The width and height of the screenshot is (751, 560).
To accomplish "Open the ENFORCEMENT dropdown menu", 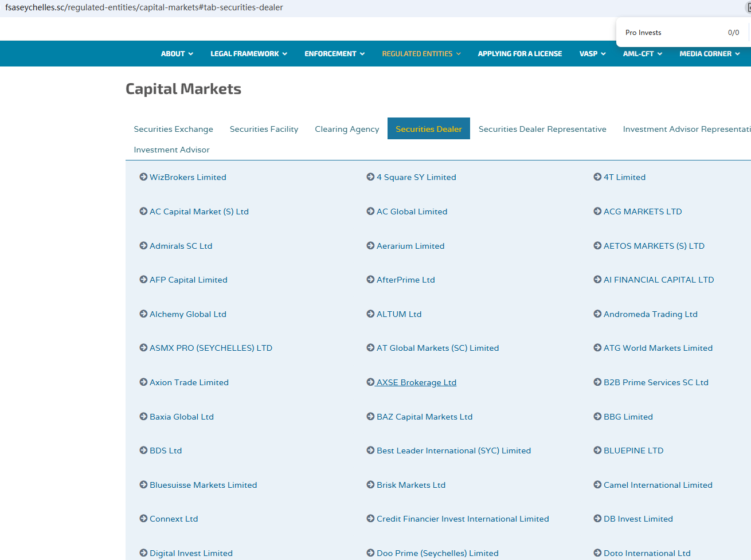I will pyautogui.click(x=335, y=54).
